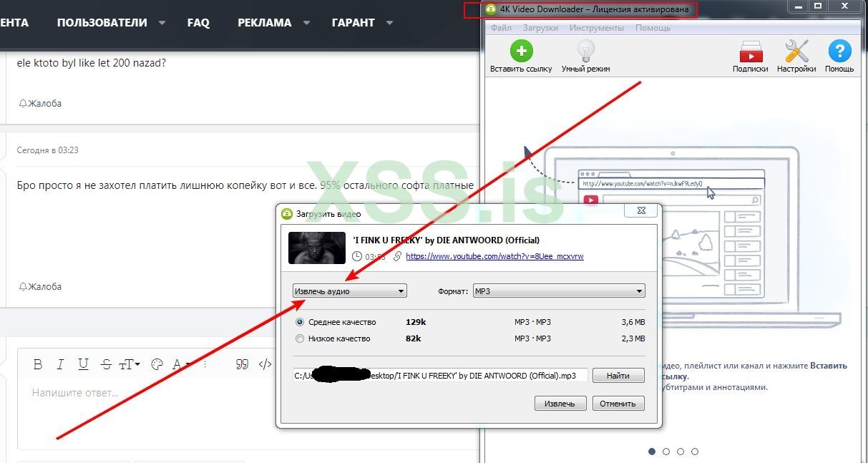This screenshot has height=463, width=868.
Task: Open the text color palette icon
Action: click(157, 364)
